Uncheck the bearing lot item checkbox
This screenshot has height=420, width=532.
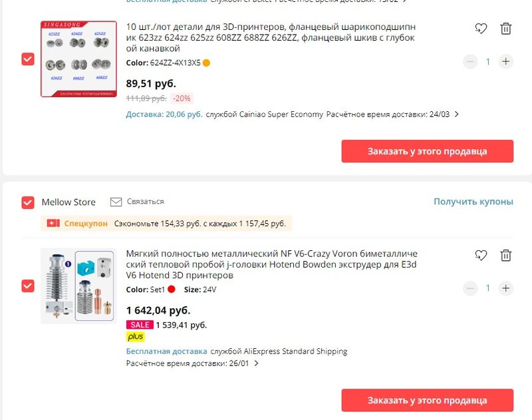point(28,59)
